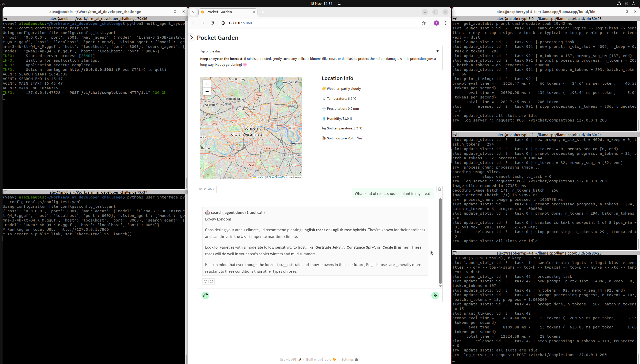Click the OpenStreetMap attribution link

tap(278, 178)
